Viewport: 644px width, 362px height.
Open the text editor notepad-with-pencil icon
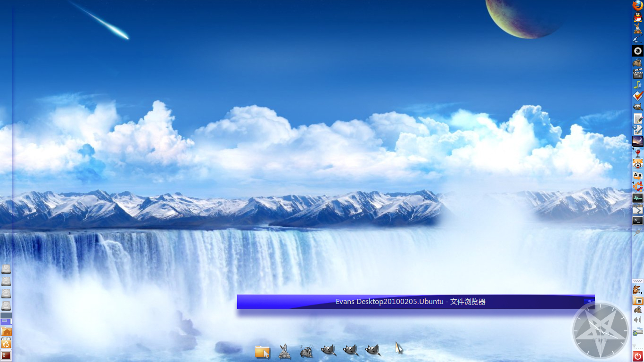click(638, 118)
